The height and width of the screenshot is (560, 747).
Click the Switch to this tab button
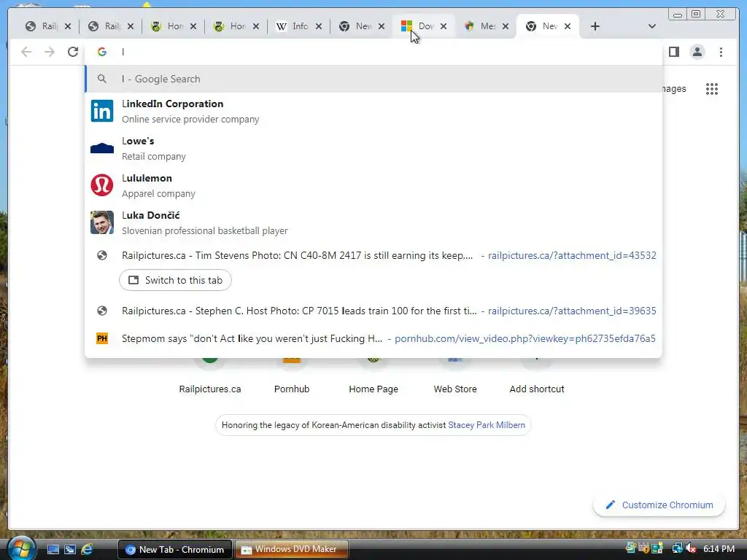175,280
